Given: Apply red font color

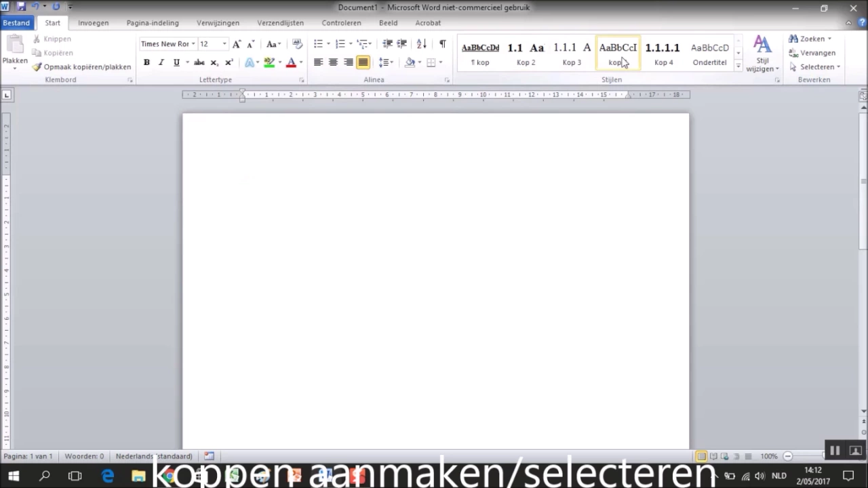Looking at the screenshot, I should (x=291, y=62).
